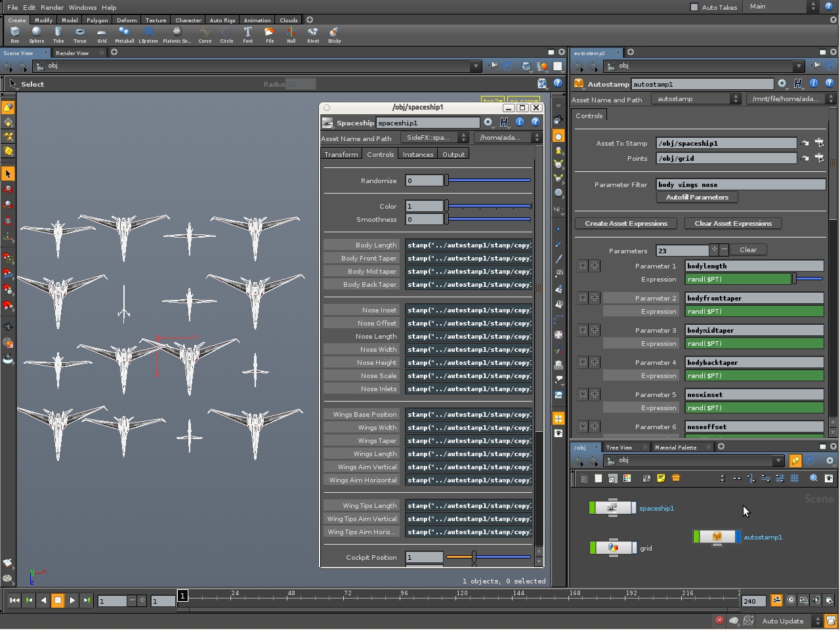Switch to the Instances tab in Spaceship window

click(x=418, y=154)
